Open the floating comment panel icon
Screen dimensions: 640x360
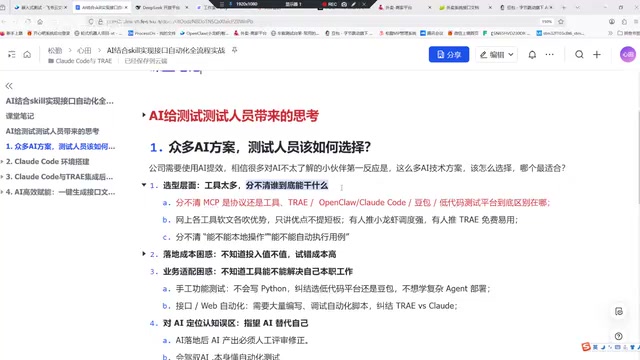coord(619,311)
